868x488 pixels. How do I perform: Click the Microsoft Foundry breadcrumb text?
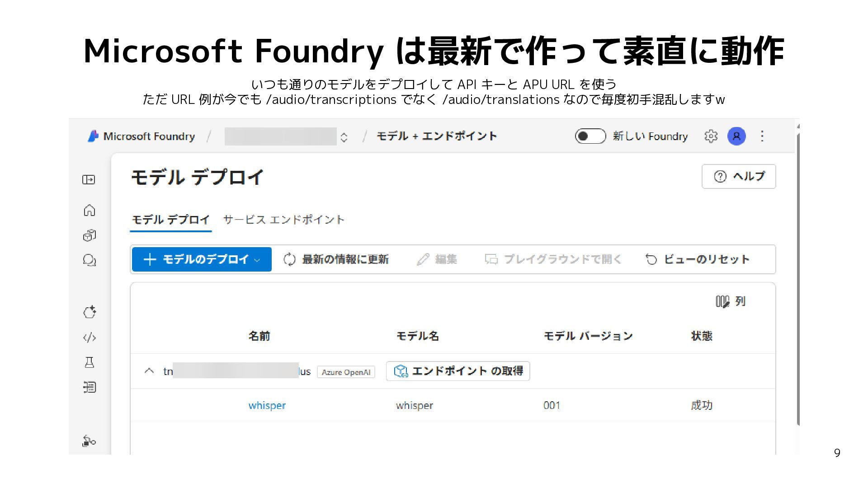(x=149, y=136)
